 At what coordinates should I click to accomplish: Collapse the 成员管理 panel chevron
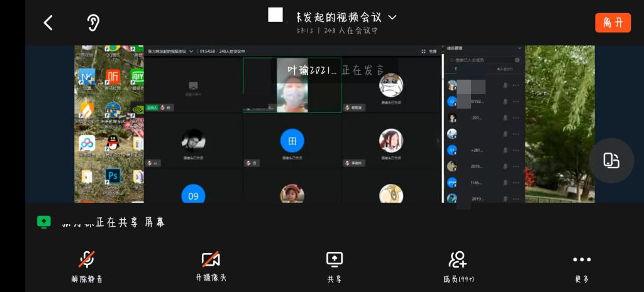pyautogui.click(x=519, y=48)
